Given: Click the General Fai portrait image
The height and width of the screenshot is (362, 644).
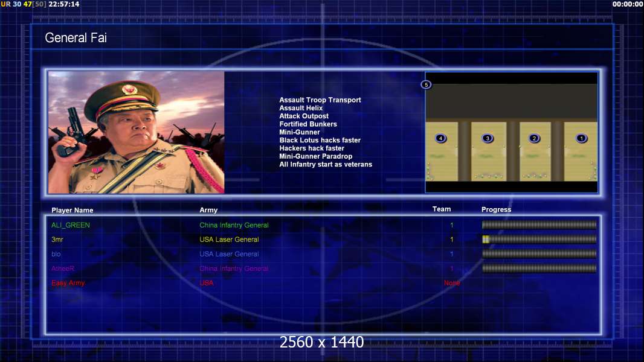Looking at the screenshot, I should tap(137, 132).
